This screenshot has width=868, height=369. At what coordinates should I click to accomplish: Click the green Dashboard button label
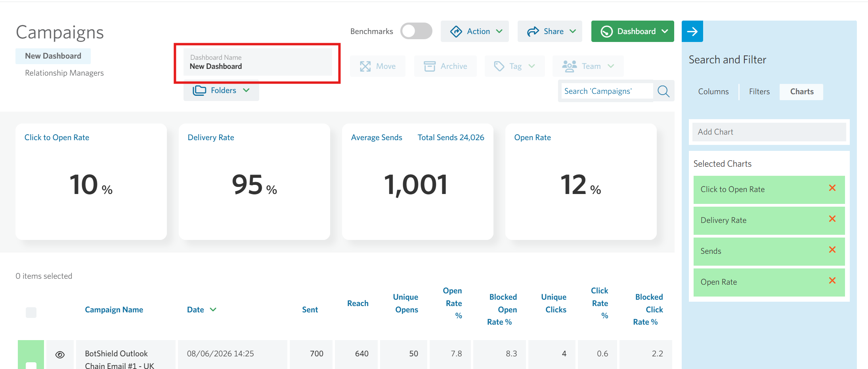637,31
